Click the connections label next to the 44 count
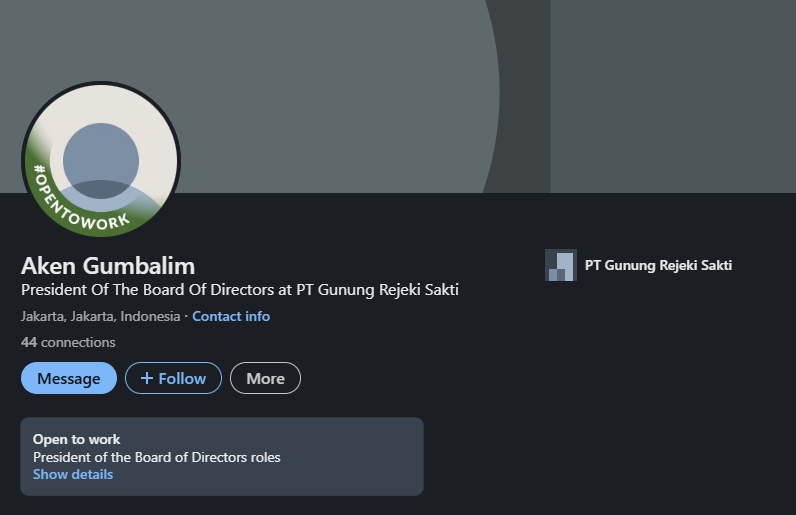 78,342
